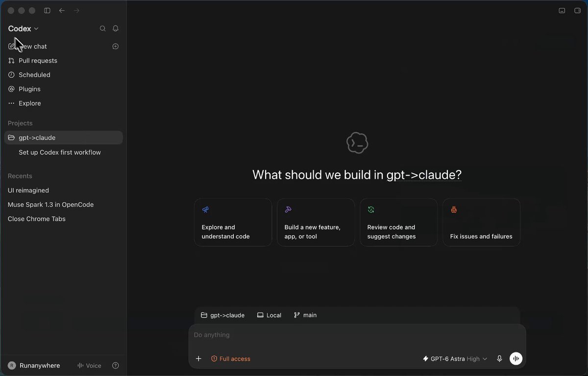Toggle the bottom panel icon at top right
This screenshot has height=376, width=588.
(562, 10)
